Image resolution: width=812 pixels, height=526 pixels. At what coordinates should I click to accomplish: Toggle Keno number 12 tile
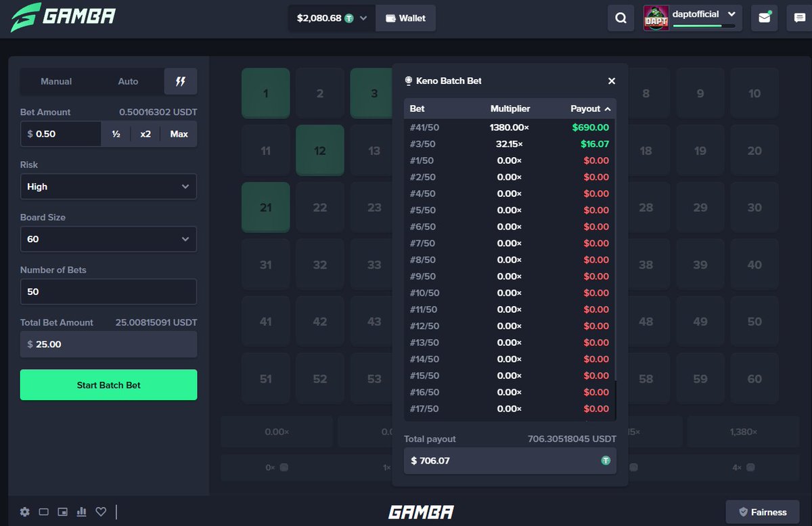[320, 150]
